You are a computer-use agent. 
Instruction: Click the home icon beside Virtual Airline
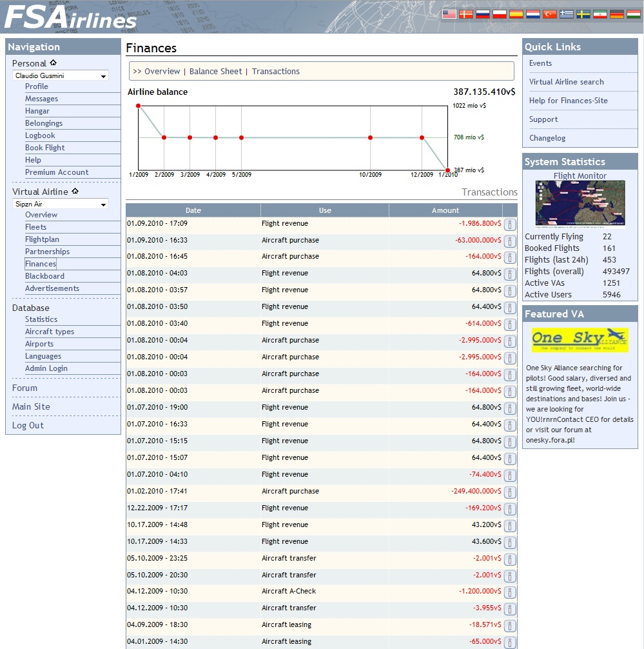tap(75, 192)
